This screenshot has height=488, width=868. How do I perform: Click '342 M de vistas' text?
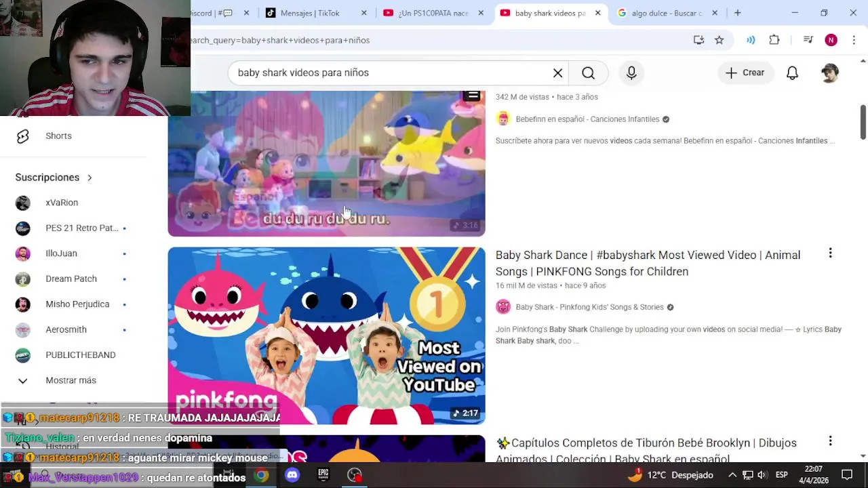[x=522, y=97]
